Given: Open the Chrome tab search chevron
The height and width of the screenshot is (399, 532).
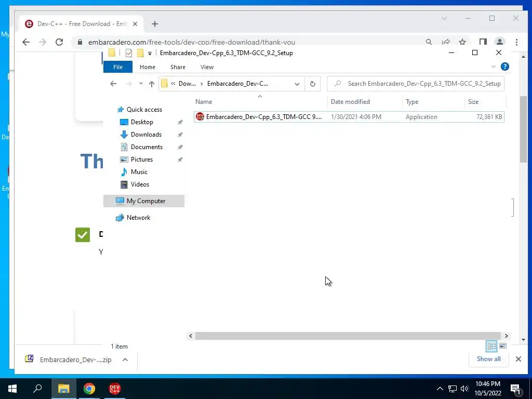Looking at the screenshot, I should [444, 18].
